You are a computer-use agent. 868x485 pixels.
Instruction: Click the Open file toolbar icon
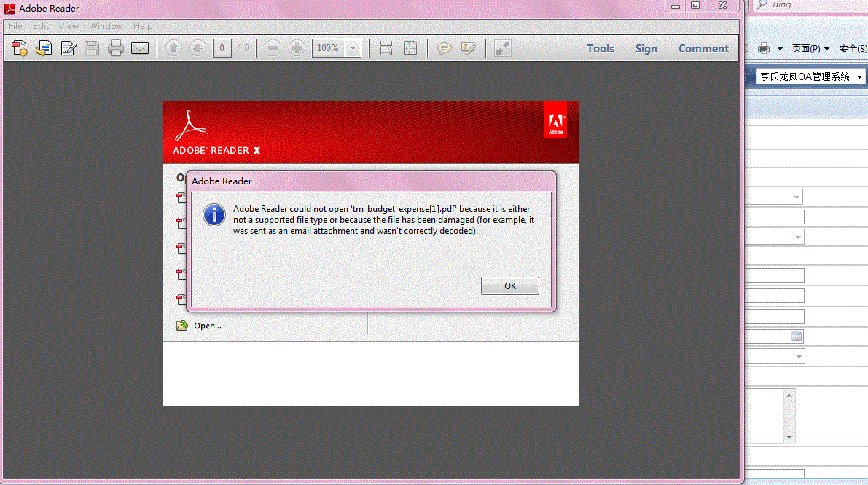pyautogui.click(x=44, y=49)
